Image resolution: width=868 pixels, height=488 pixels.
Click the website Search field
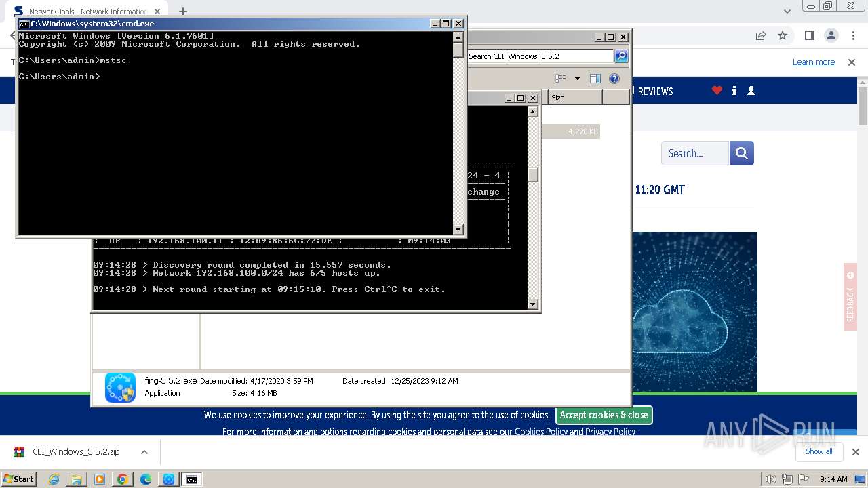click(695, 153)
